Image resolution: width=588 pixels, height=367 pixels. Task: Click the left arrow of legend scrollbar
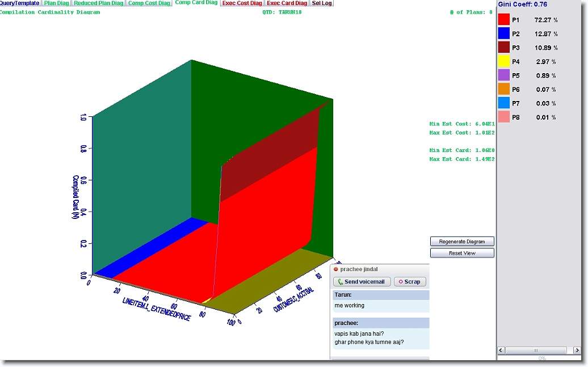click(501, 351)
